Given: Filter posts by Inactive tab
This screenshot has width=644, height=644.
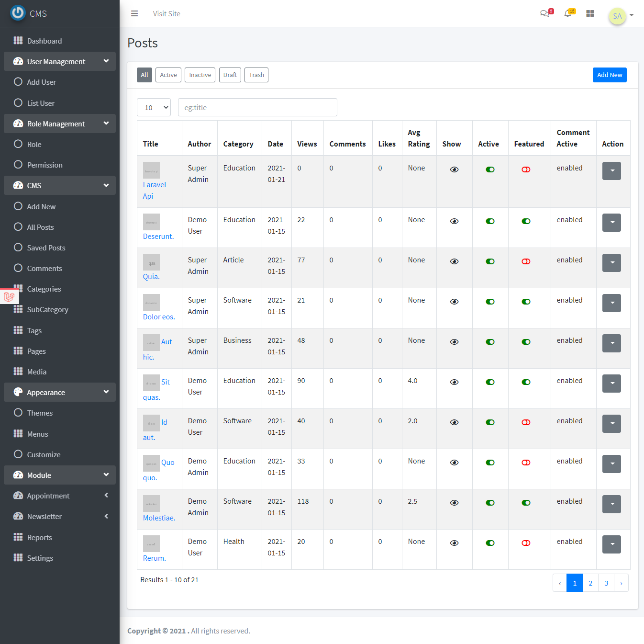Looking at the screenshot, I should point(200,75).
